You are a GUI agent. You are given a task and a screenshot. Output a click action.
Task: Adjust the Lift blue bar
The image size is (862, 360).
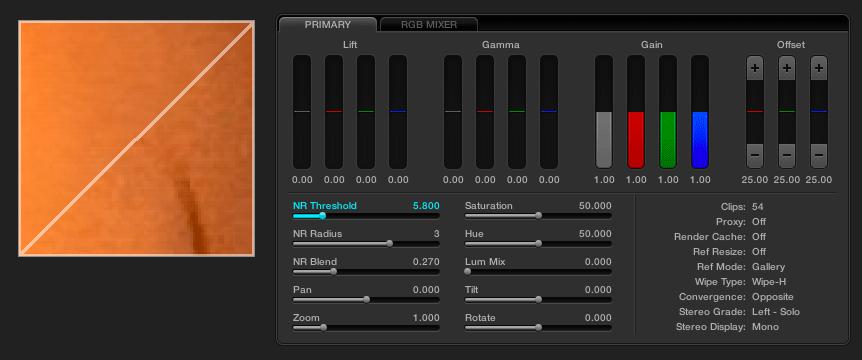pyautogui.click(x=397, y=112)
